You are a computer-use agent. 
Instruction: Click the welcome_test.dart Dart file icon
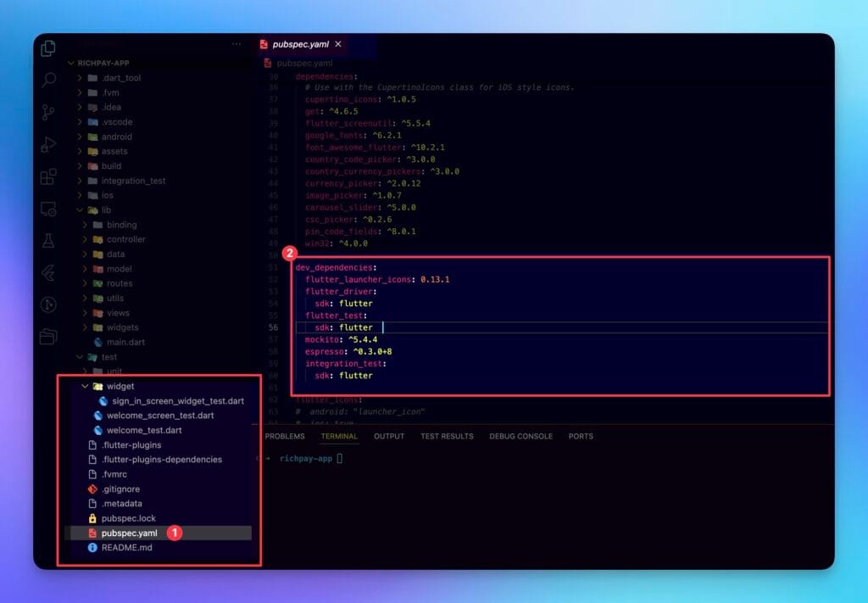click(98, 430)
